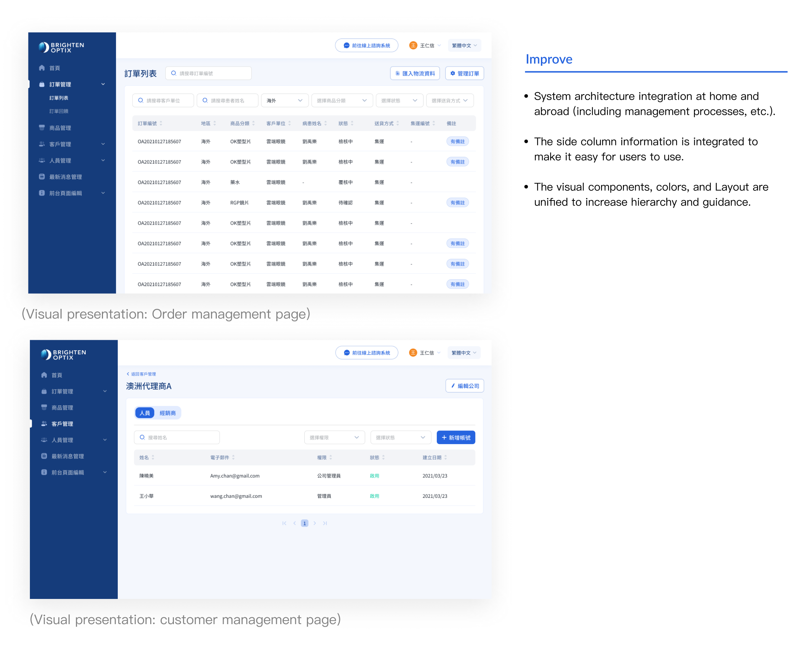Screen dimensions: 811x672
Task: Click the 請搜尋訂單編號 search field
Action: (209, 73)
